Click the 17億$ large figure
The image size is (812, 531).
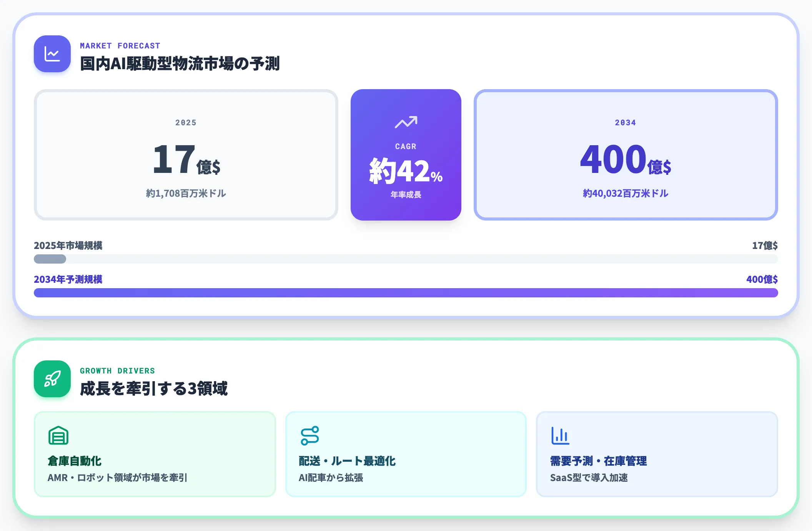[186, 159]
